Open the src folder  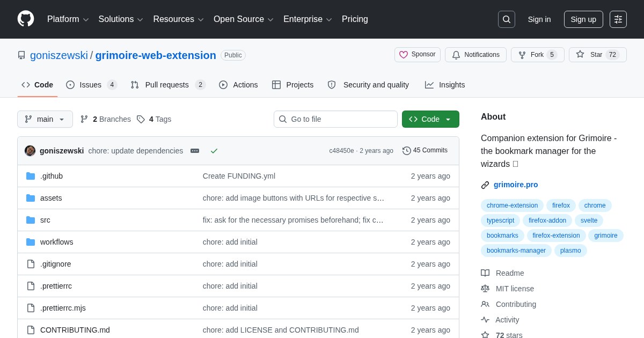(45, 220)
